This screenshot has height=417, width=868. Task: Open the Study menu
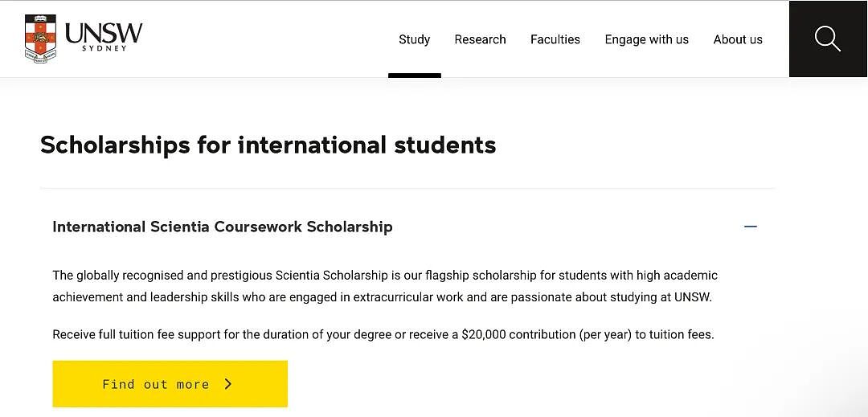pos(415,39)
